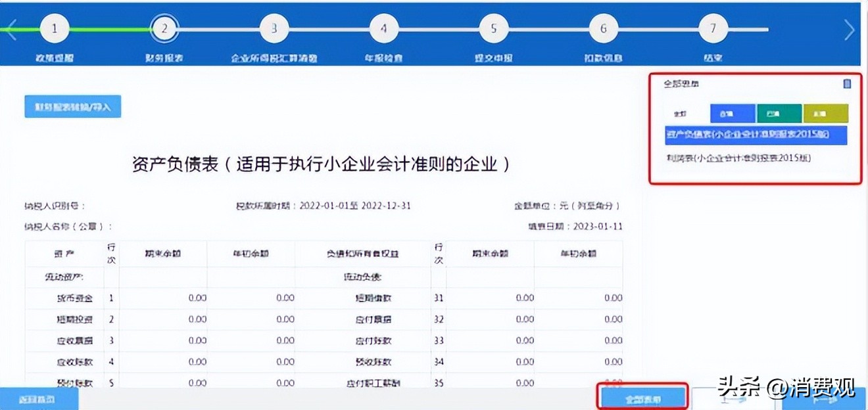This screenshot has width=868, height=410.
Task: Click the green step progress bar
Action: click(x=105, y=28)
